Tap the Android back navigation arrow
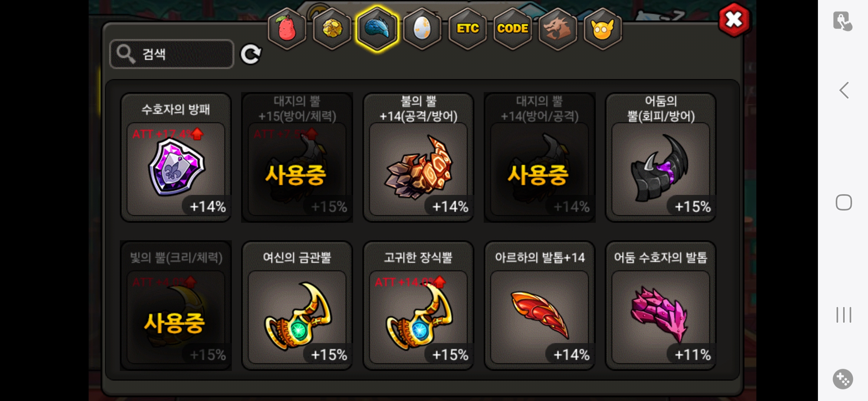Screen dimensions: 868x401 pos(844,90)
